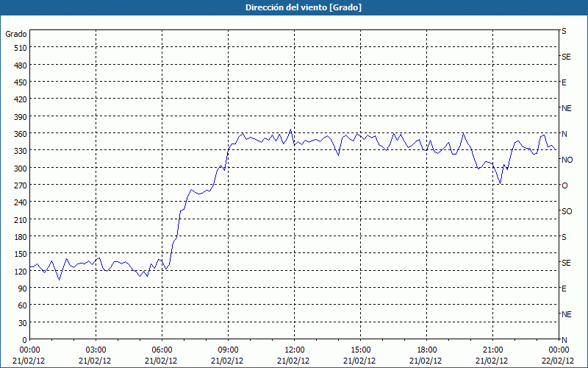
Task: Click the 270 value on the left axis
Action: [x=21, y=185]
